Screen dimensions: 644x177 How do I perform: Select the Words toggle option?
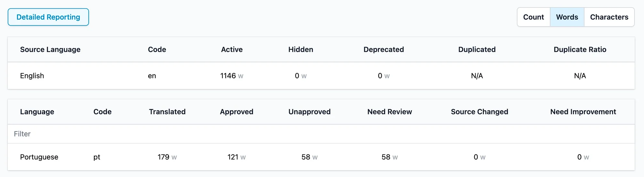tap(567, 17)
